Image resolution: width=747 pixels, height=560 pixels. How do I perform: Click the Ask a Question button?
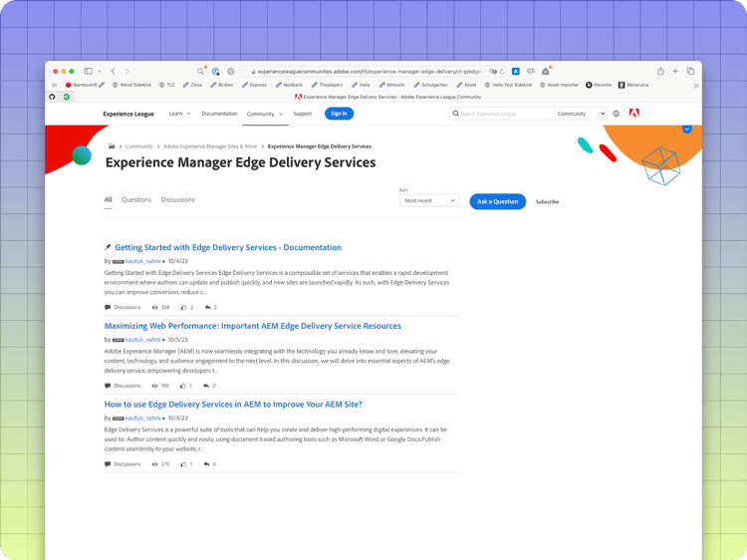[497, 201]
